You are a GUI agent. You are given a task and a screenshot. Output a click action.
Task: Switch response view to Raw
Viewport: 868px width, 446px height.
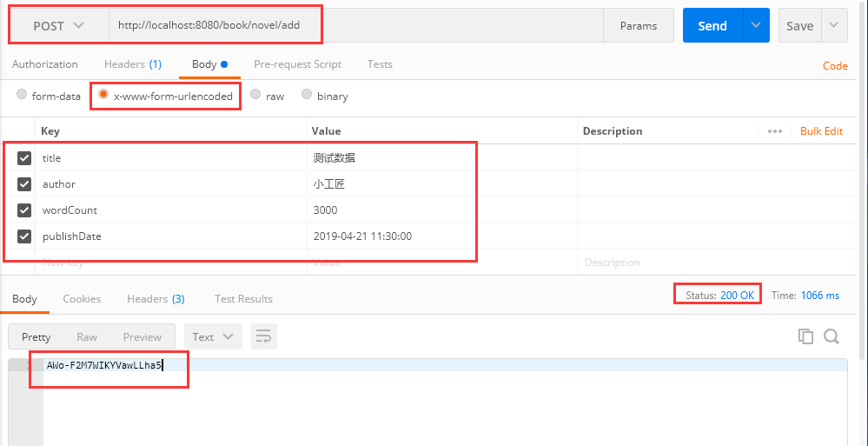87,336
